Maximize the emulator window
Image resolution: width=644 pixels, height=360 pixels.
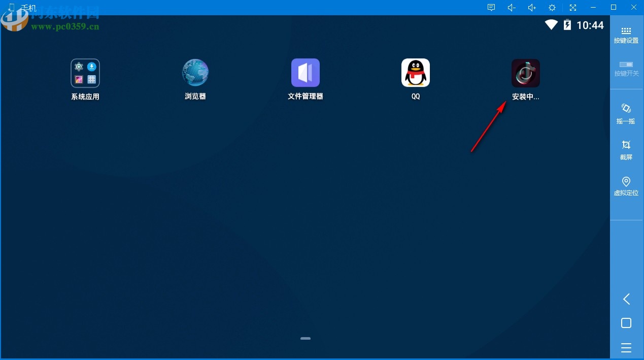click(x=614, y=8)
